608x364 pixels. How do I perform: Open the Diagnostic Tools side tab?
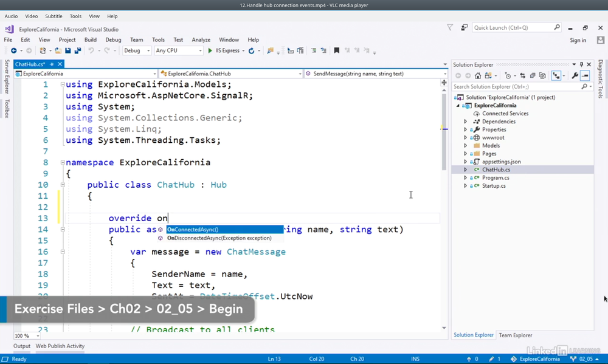600,78
